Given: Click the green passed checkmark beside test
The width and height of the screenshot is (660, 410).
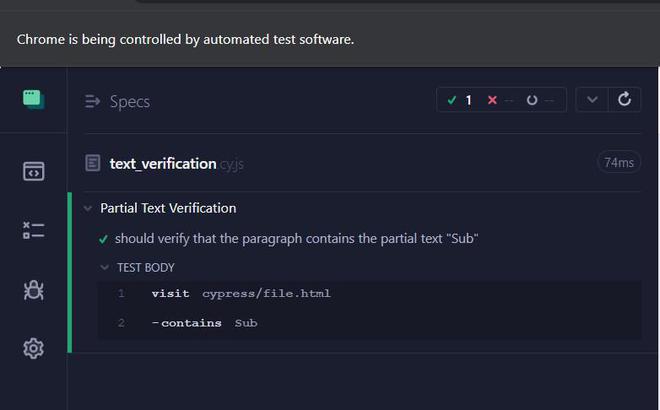Looking at the screenshot, I should coord(104,239).
